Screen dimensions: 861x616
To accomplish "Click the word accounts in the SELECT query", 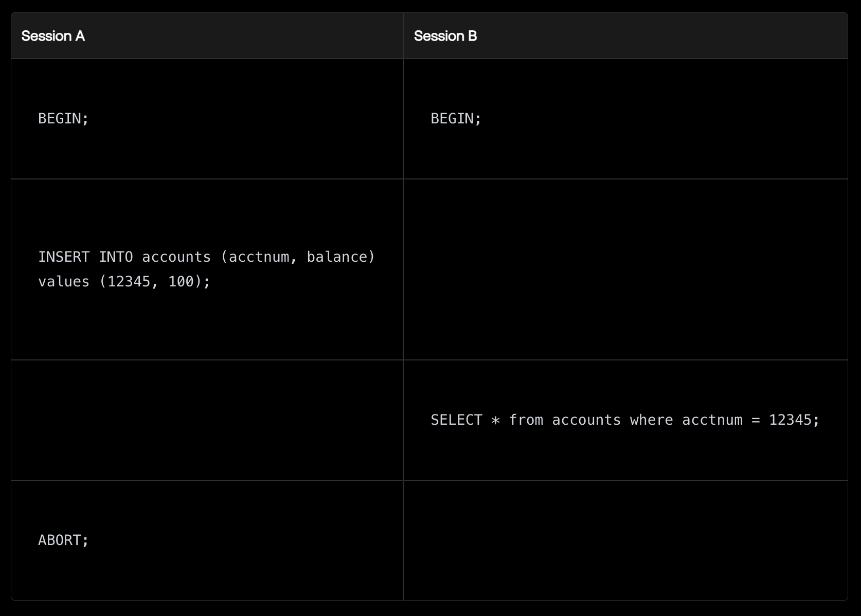I will (x=586, y=420).
